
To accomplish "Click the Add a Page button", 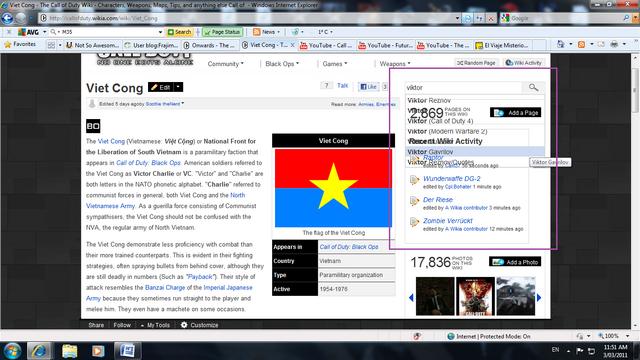I will (x=516, y=113).
